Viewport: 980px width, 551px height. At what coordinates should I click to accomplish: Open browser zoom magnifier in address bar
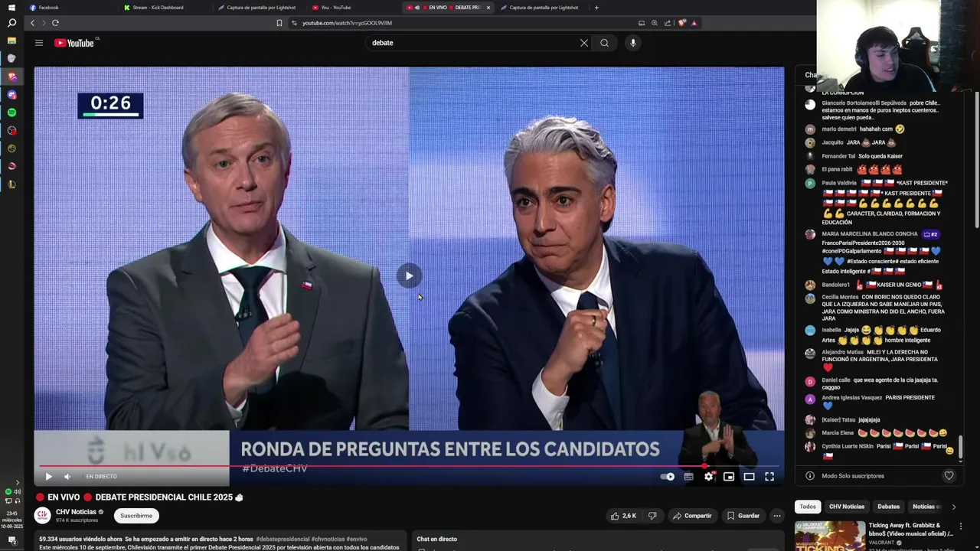point(655,23)
